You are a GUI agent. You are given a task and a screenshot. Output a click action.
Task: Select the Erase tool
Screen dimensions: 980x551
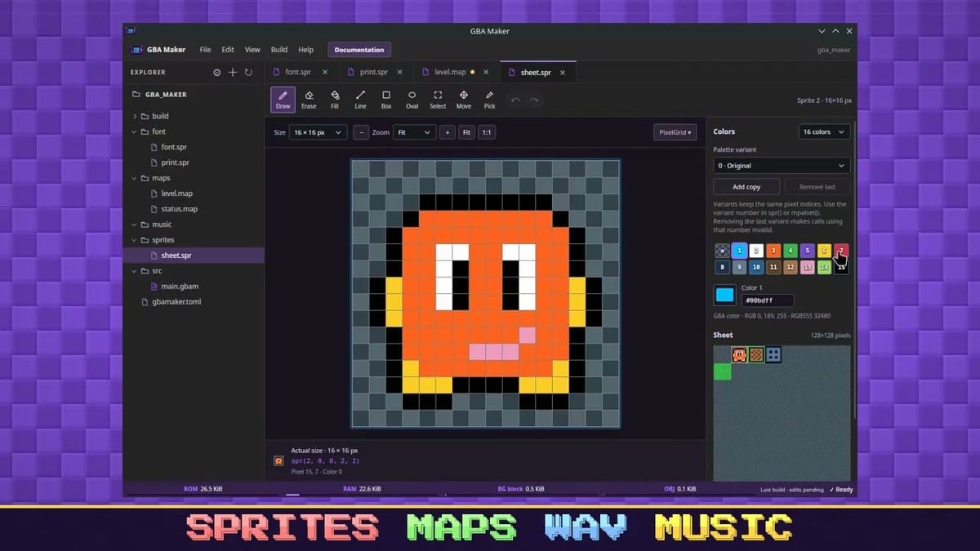(x=309, y=100)
